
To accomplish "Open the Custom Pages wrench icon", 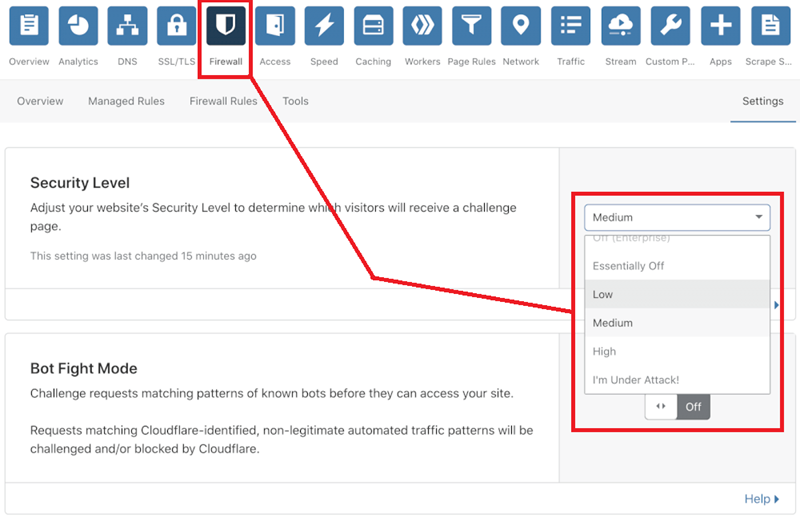I will [670, 26].
